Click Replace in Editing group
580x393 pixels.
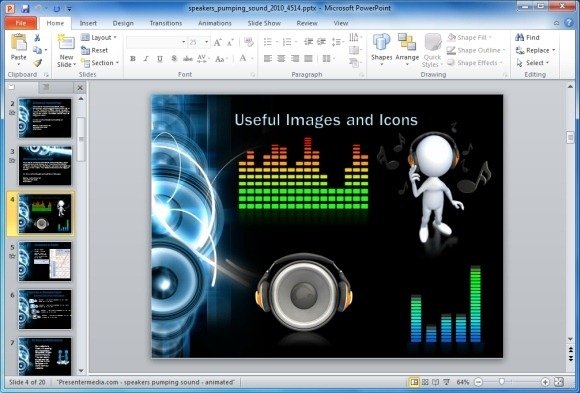(536, 50)
